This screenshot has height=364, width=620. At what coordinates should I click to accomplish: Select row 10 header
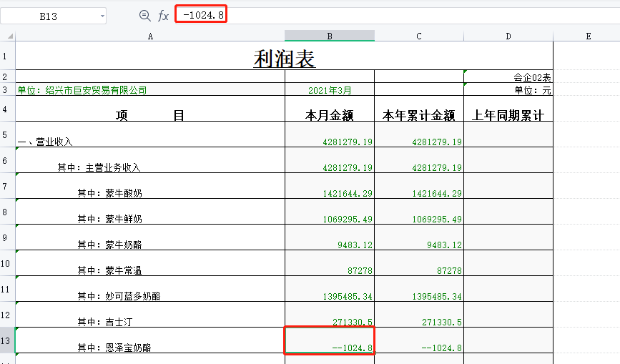coord(8,263)
